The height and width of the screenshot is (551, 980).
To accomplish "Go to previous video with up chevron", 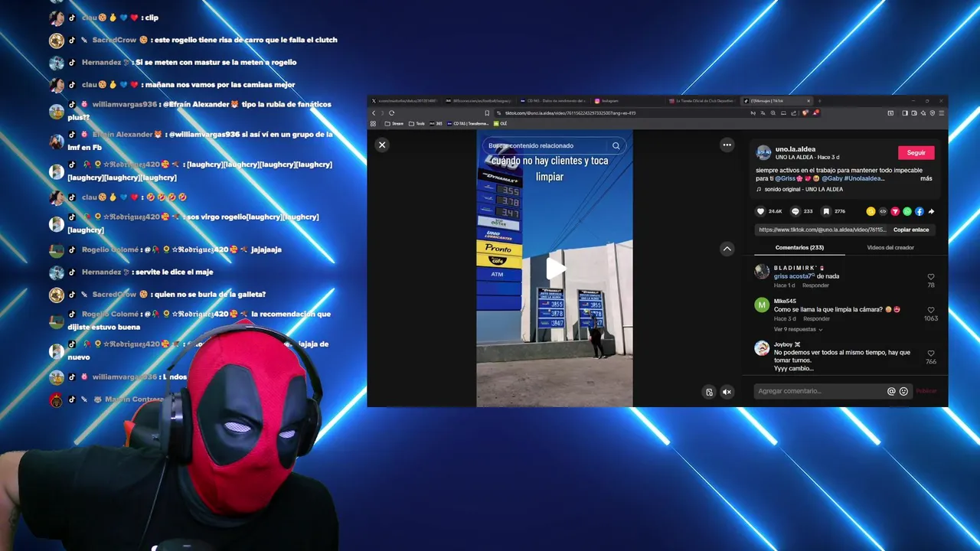I will (x=727, y=249).
